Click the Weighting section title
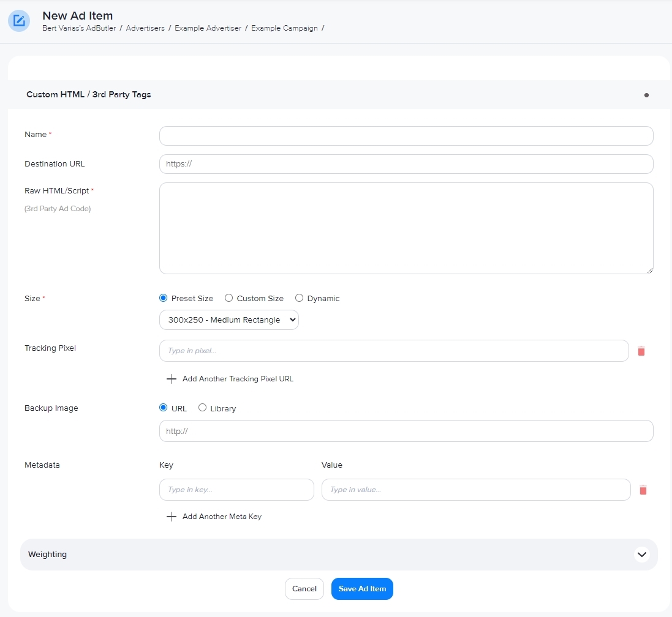This screenshot has height=617, width=672. pyautogui.click(x=48, y=555)
